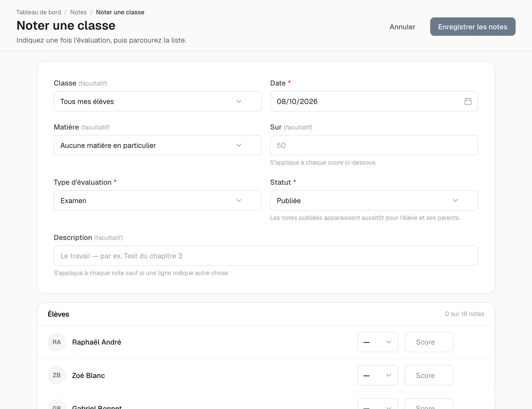
Task: Click the 'Élèves' section heading
Action: (58, 314)
